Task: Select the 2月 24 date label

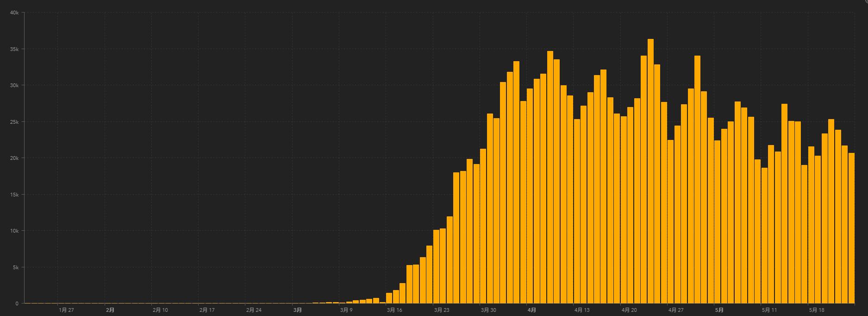Action: coord(254,310)
